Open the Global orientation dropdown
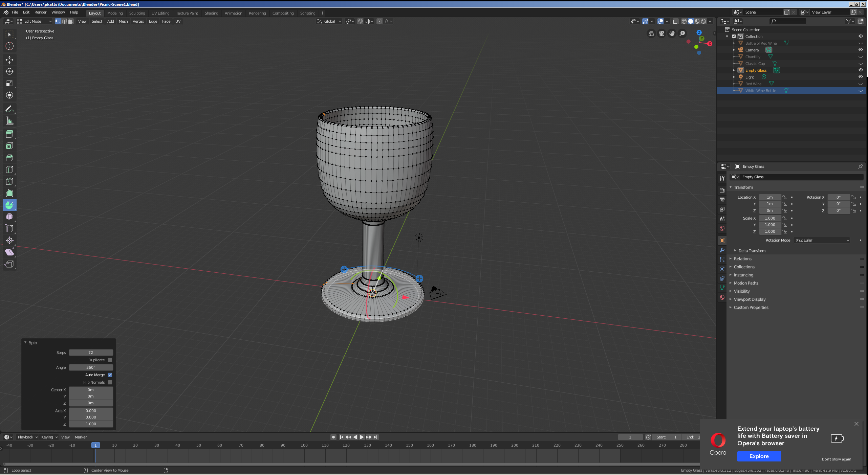The height and width of the screenshot is (475, 868). [x=329, y=21]
